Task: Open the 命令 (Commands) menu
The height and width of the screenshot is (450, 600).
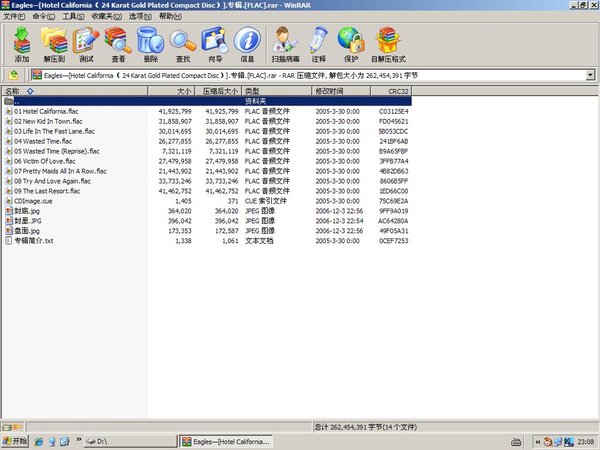Action: (44, 16)
